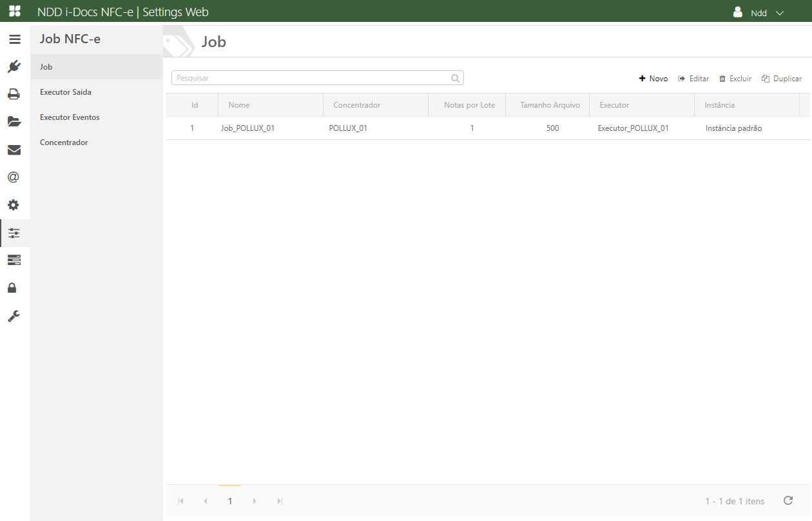812x521 pixels.
Task: Open the server stack sidebar icon
Action: (14, 260)
